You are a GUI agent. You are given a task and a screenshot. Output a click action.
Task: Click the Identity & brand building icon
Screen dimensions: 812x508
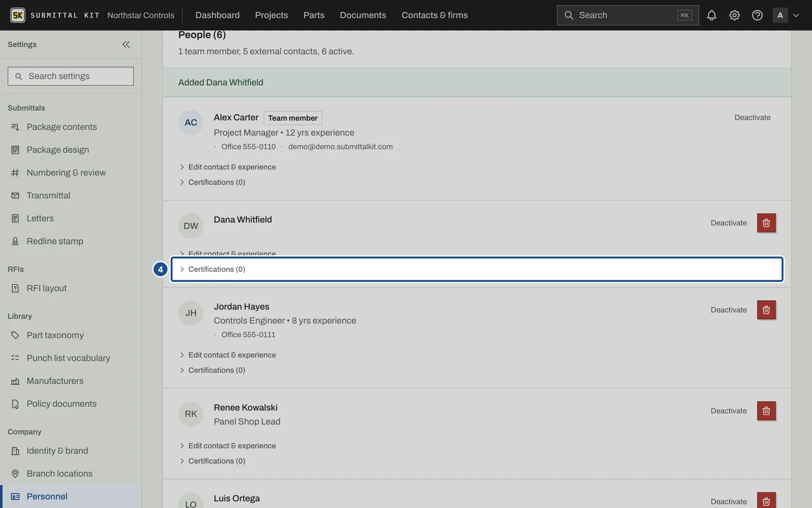click(15, 451)
